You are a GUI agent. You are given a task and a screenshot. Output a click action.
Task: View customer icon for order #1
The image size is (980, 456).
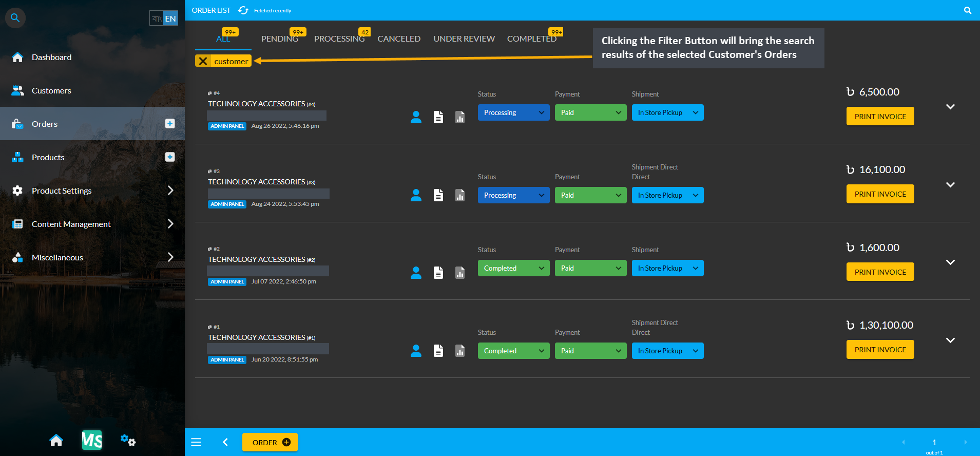(x=416, y=351)
